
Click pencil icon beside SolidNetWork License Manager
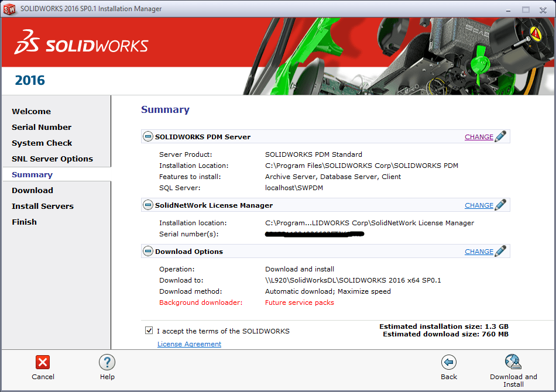500,205
